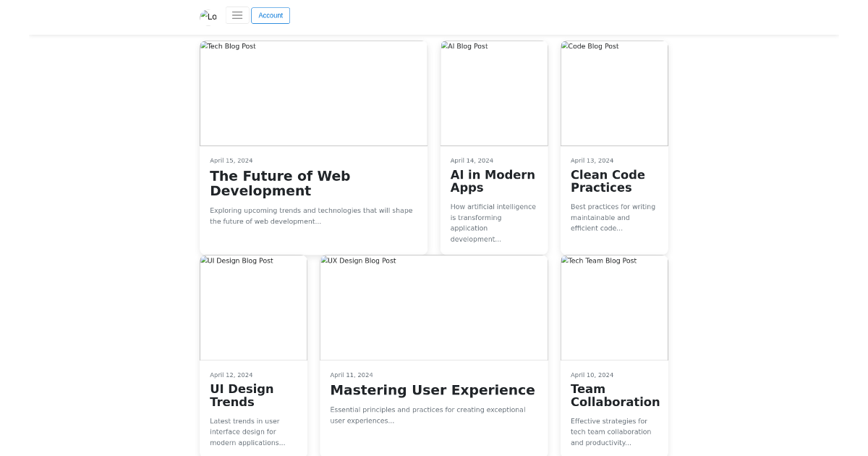The image size is (868, 456).
Task: Click the Tech Blog Post image placeholder
Action: point(313,93)
